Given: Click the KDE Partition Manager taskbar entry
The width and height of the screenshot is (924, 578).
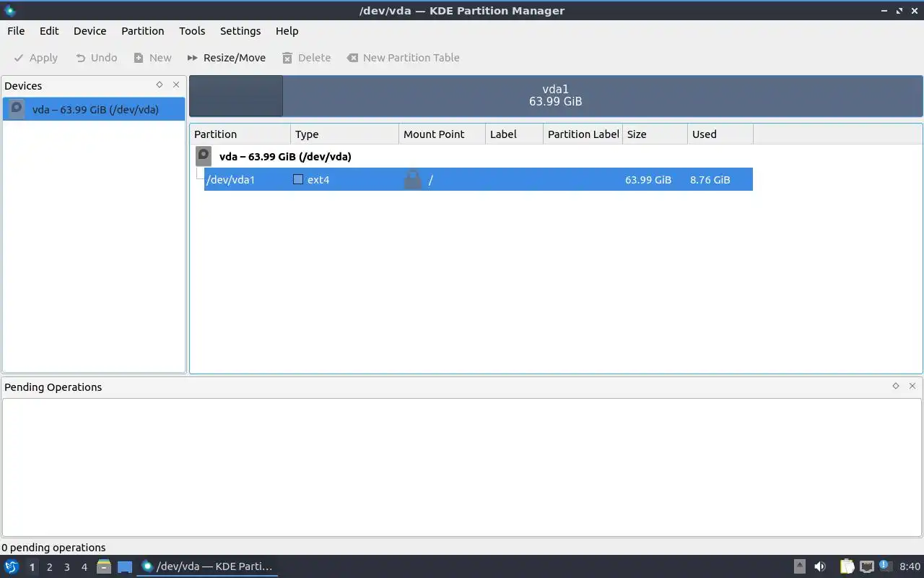Looking at the screenshot, I should coord(207,566).
